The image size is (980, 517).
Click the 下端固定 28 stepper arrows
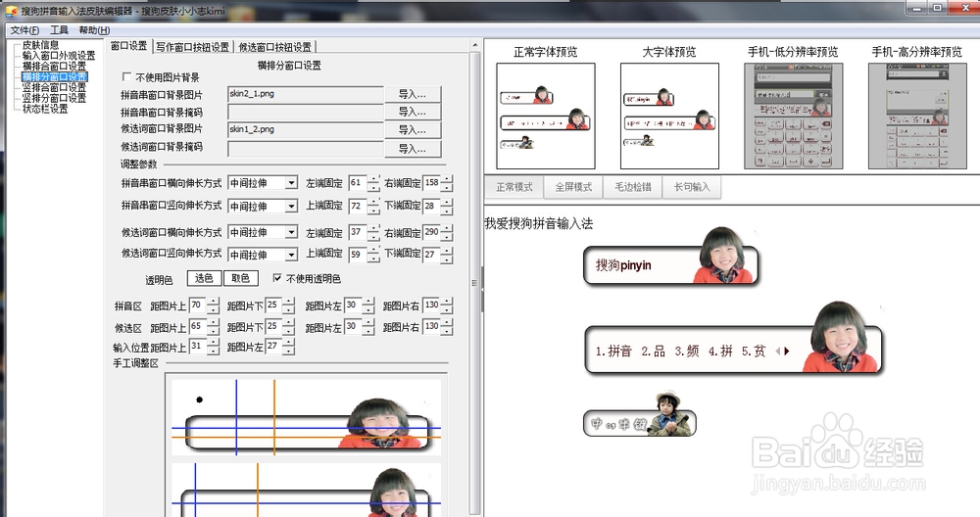tap(447, 206)
